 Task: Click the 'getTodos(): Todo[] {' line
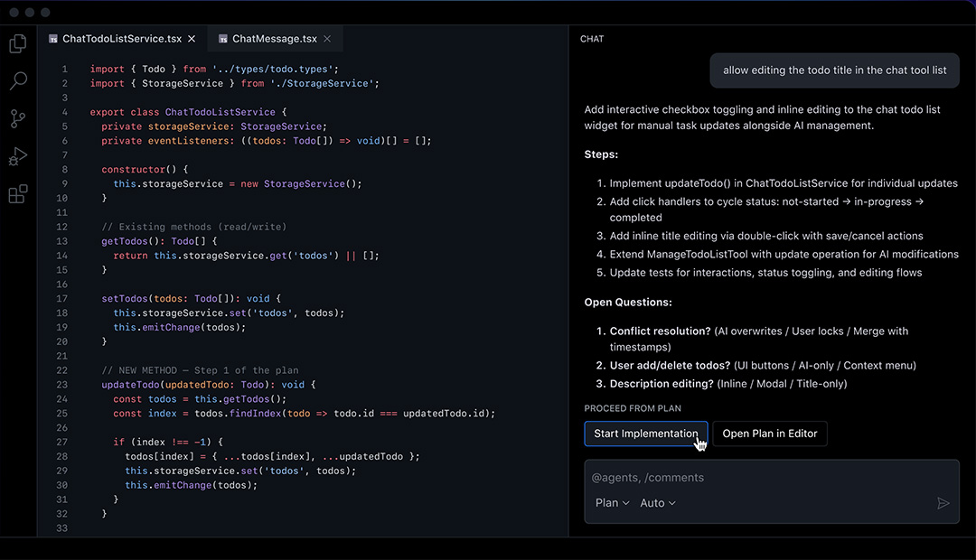[159, 241]
